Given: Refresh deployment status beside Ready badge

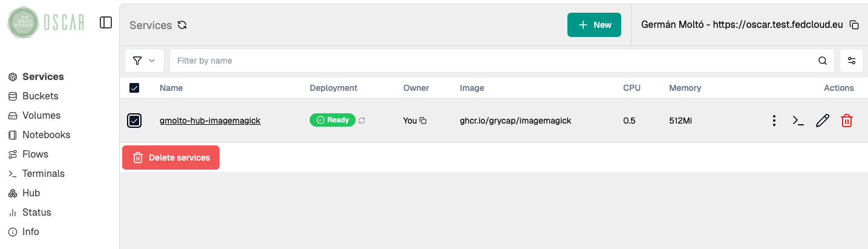Looking at the screenshot, I should [362, 121].
